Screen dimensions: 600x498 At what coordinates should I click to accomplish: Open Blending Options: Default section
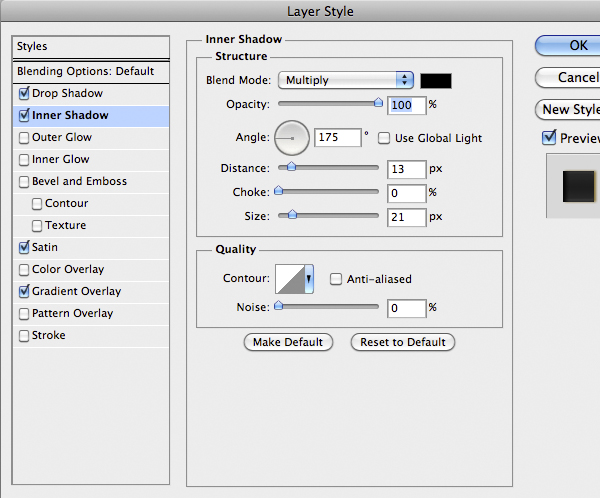tap(85, 71)
